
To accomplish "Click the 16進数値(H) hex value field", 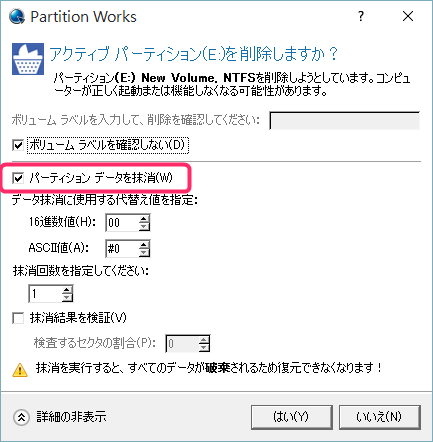I will click(x=122, y=223).
